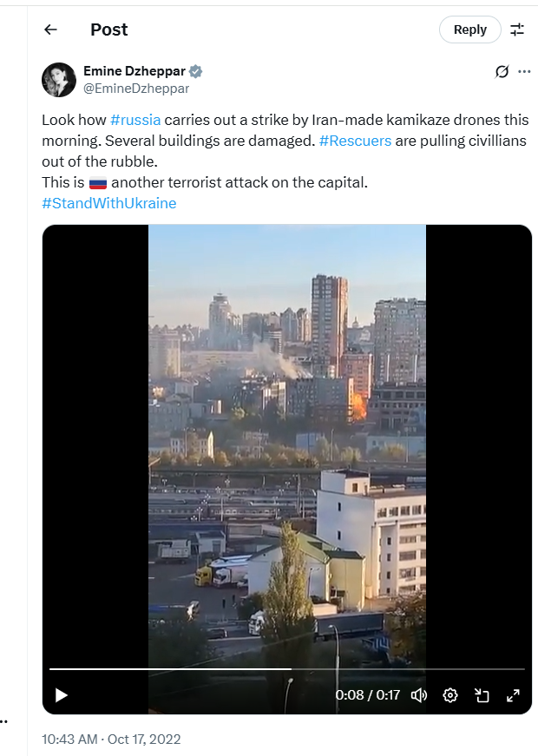
Task: Open the three-dot More menu on post
Action: (x=524, y=71)
